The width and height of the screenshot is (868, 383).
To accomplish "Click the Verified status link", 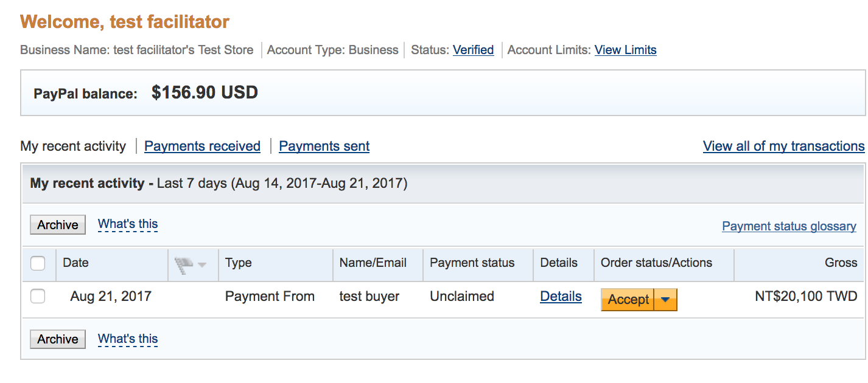I will tap(473, 50).
